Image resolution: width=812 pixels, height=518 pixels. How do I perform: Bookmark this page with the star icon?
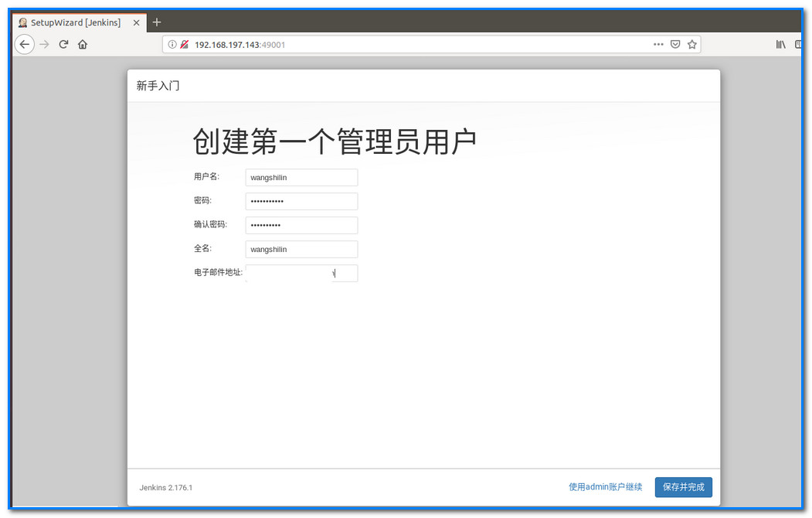tap(691, 45)
